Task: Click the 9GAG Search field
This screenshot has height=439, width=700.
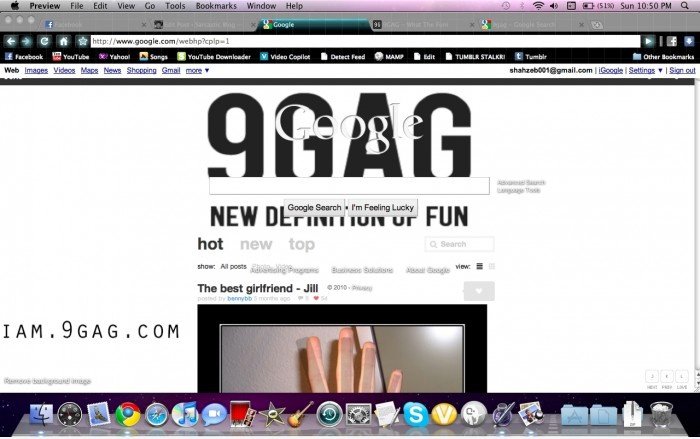Action: coord(459,244)
